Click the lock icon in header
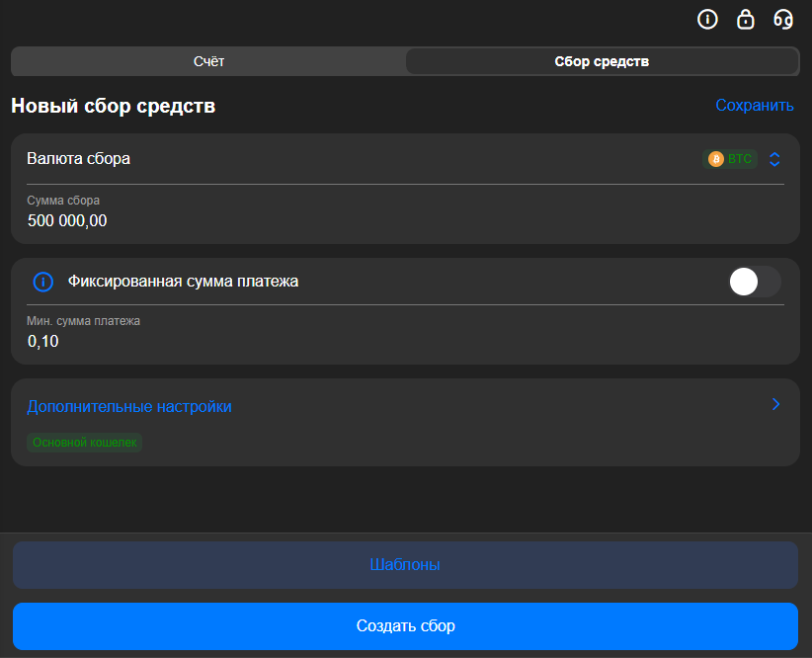 745,20
